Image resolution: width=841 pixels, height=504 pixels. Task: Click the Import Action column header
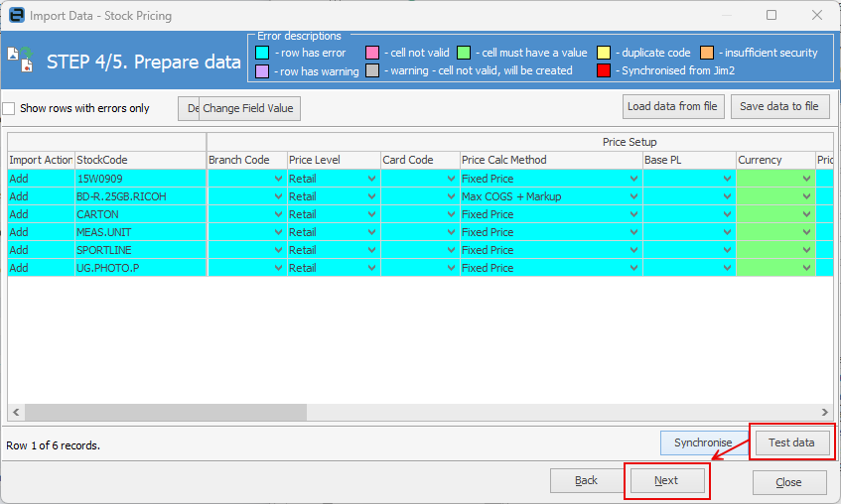pos(41,160)
